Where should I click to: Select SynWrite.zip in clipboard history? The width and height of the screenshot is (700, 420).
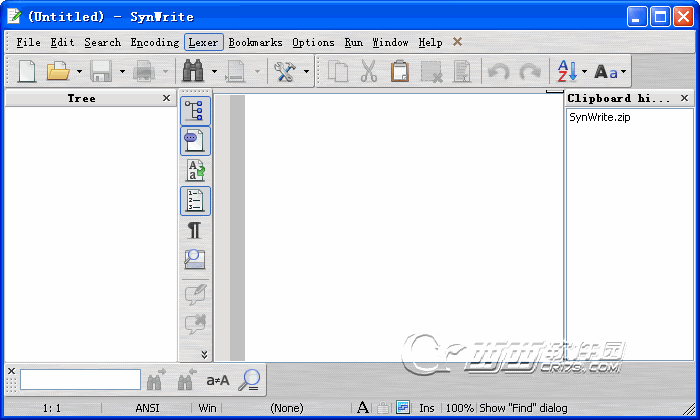[600, 117]
